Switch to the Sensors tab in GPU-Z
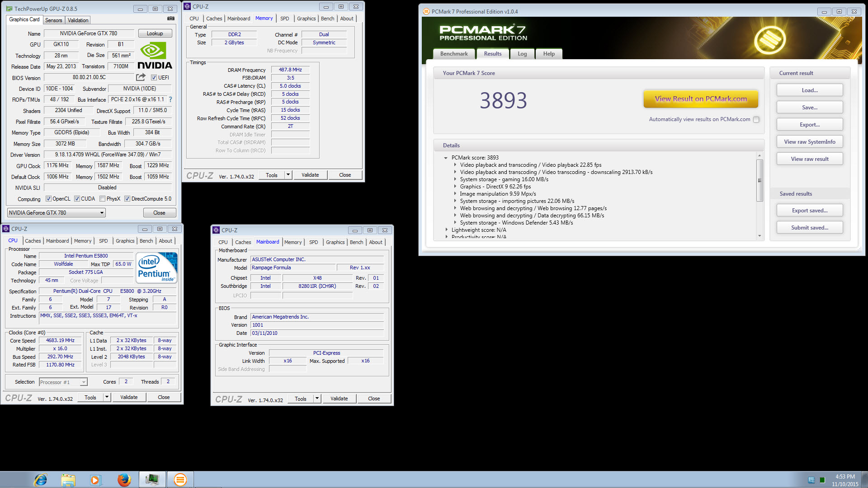 pyautogui.click(x=53, y=20)
